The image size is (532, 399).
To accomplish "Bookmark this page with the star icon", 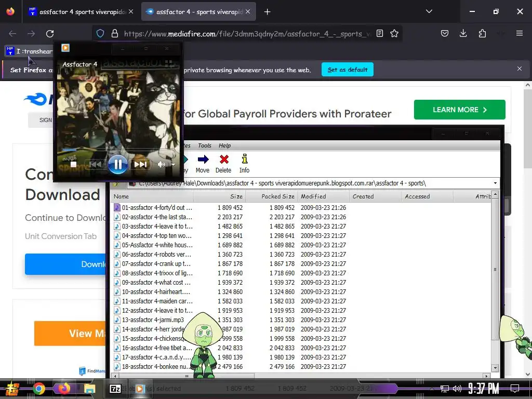I will pyautogui.click(x=394, y=33).
